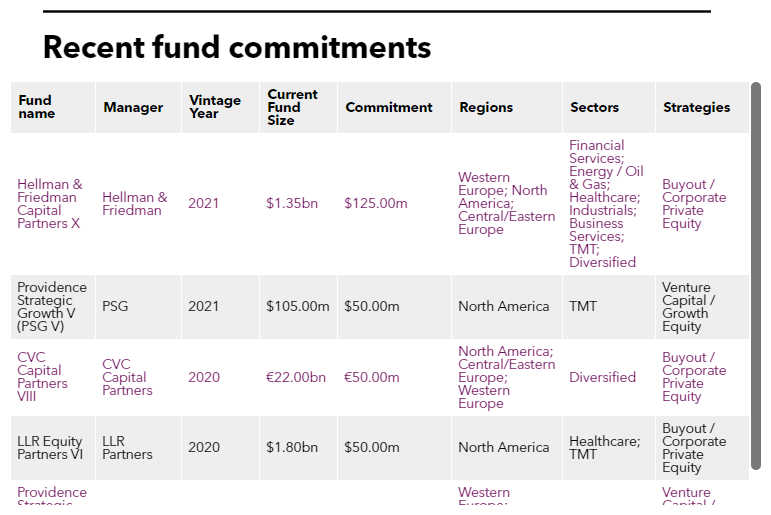Image resolution: width=771 pixels, height=515 pixels.
Task: Click Hellman row sectors starting 'Financial Services'
Action: point(606,204)
